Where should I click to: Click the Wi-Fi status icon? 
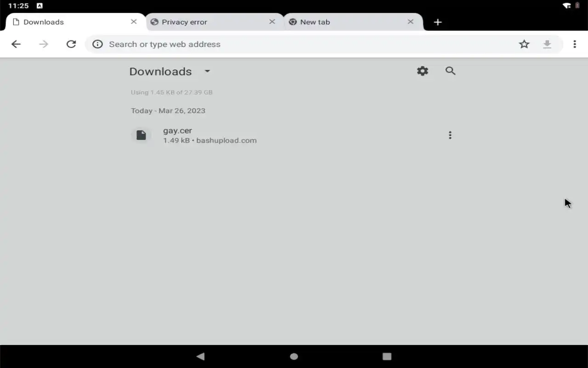[x=567, y=6]
